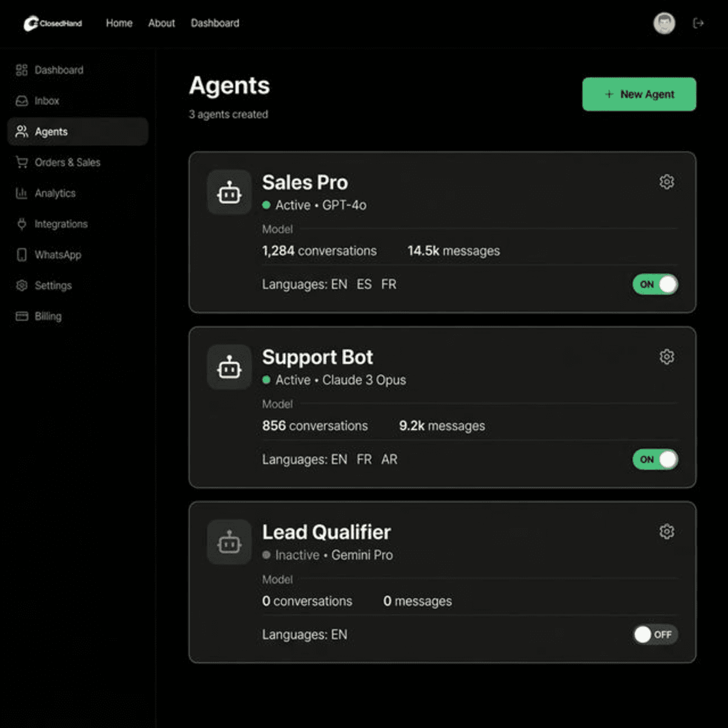This screenshot has width=728, height=728.
Task: Open the Dashboard navigation link
Action: pyautogui.click(x=215, y=23)
